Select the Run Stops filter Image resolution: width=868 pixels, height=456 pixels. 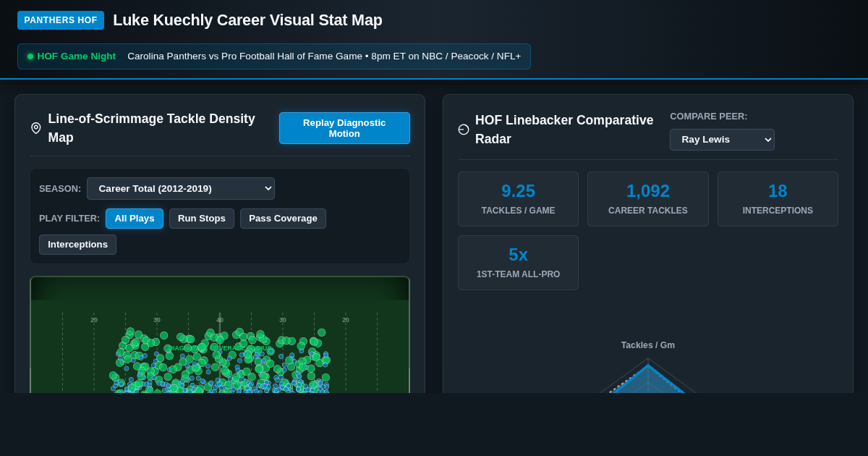[202, 219]
